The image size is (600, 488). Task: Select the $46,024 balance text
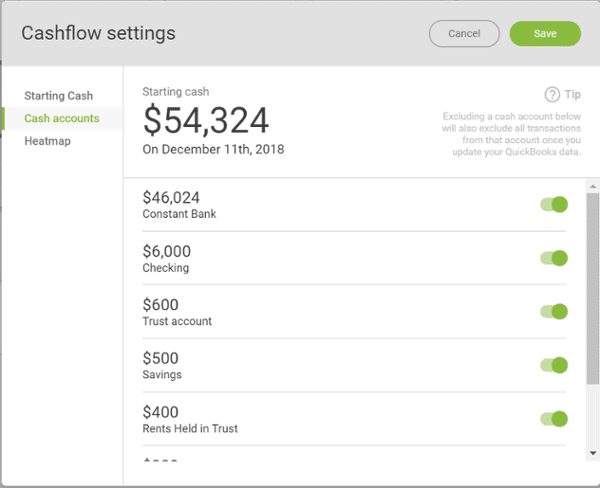point(171,198)
